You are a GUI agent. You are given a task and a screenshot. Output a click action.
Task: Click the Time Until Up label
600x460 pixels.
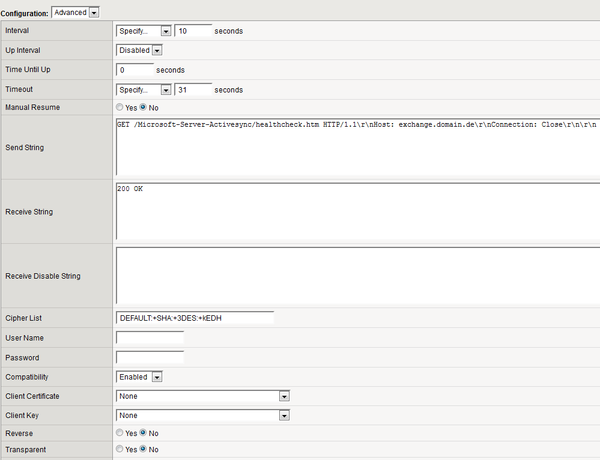(28, 70)
